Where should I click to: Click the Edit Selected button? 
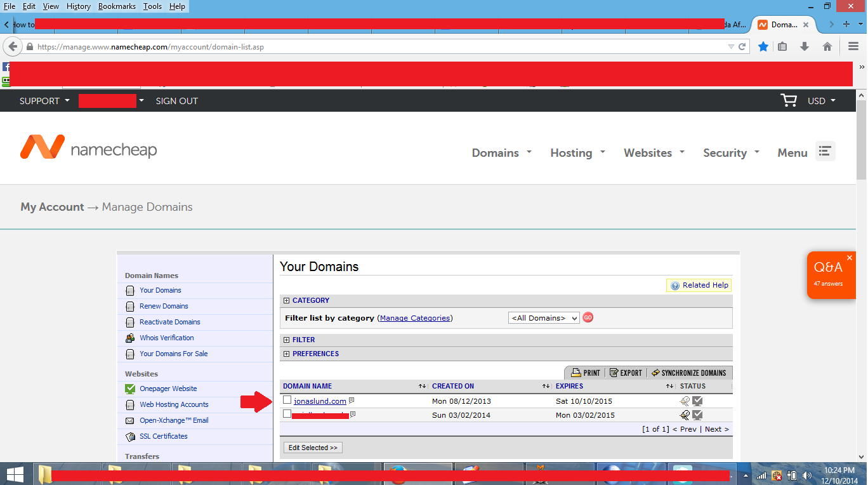[313, 448]
